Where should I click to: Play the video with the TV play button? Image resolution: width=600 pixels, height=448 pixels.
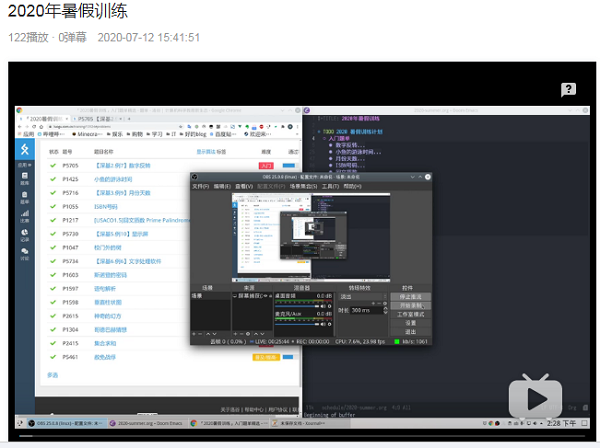pos(535,398)
